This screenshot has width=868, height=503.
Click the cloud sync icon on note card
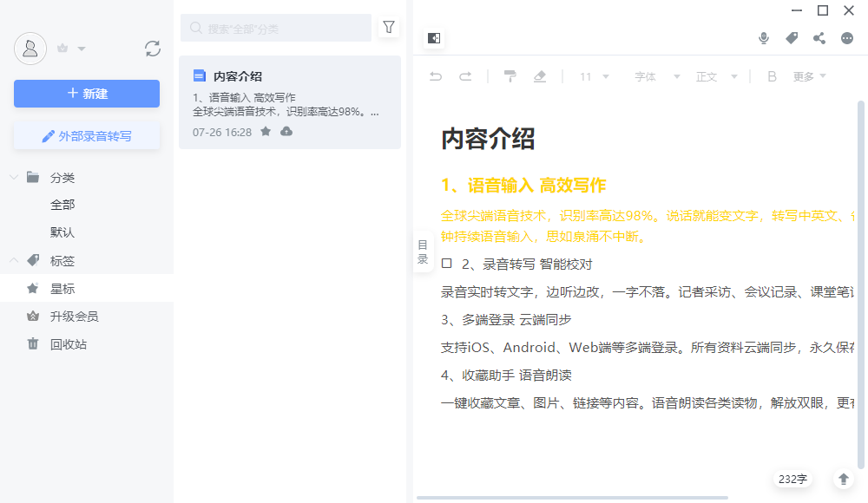point(286,131)
